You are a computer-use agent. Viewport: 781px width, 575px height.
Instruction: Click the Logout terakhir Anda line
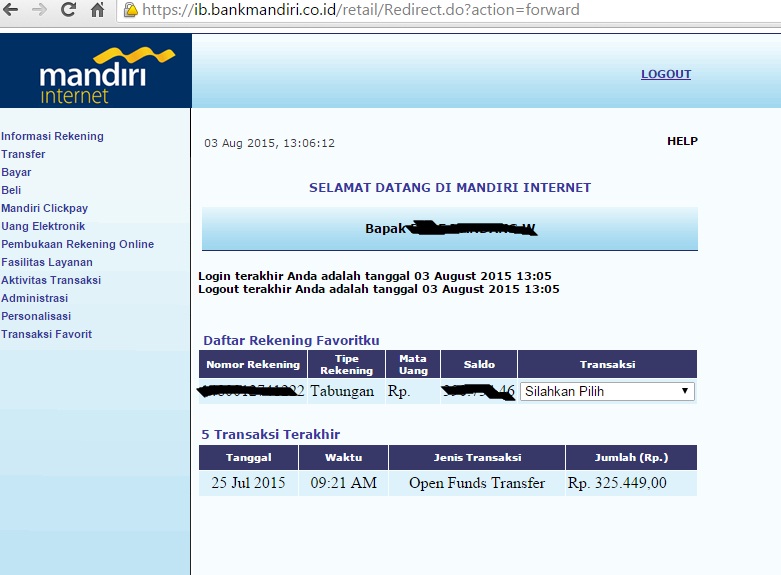click(379, 289)
